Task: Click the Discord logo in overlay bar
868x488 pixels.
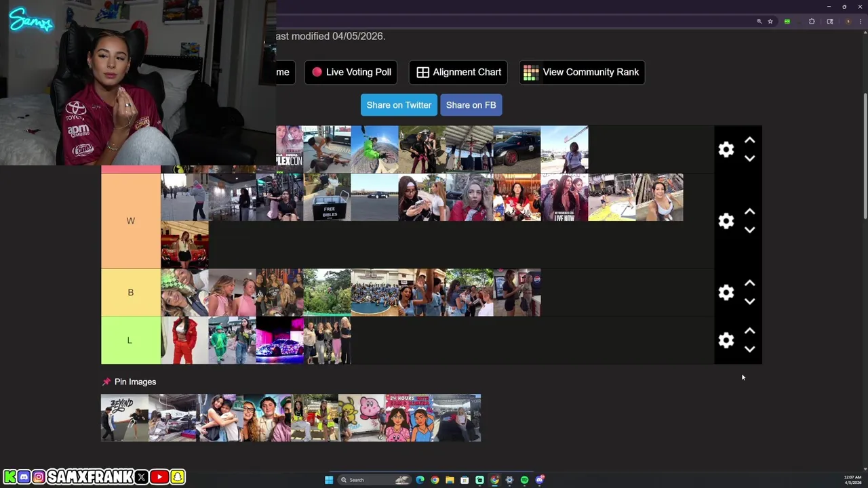Action: (x=24, y=477)
